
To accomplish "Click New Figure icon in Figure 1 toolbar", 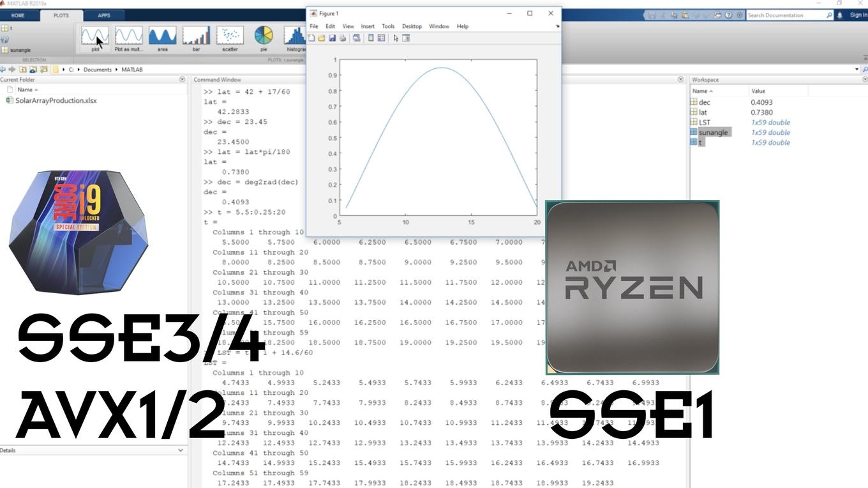I will pos(311,38).
